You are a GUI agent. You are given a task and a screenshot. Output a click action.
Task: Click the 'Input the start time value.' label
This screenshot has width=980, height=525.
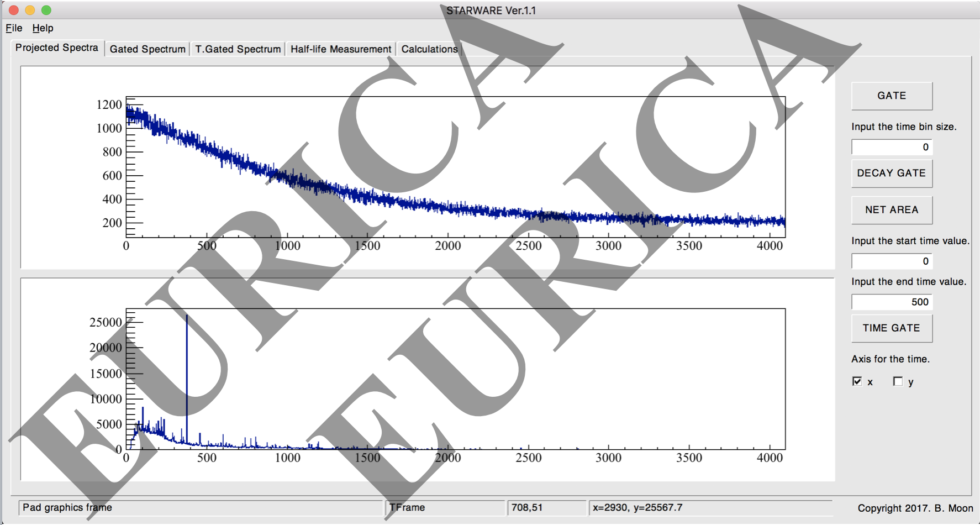910,241
